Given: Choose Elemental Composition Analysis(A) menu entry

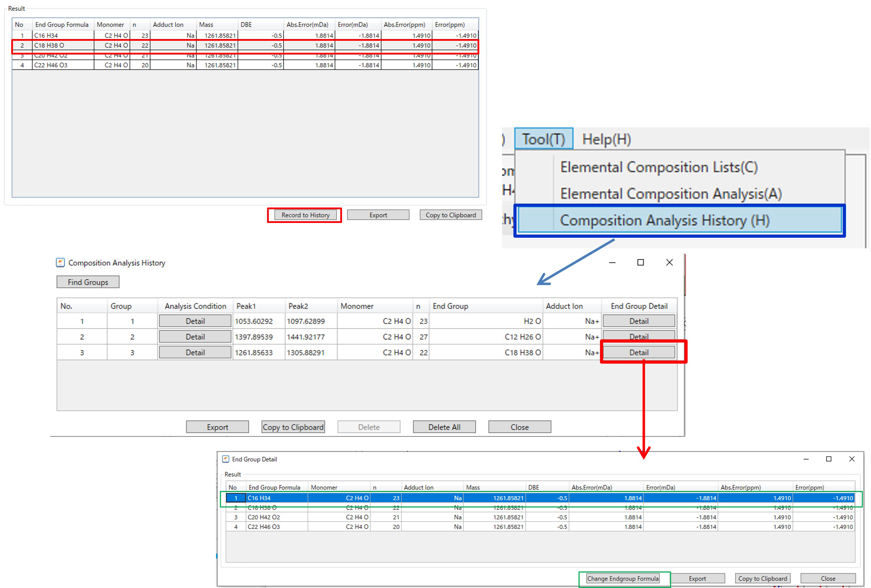Looking at the screenshot, I should point(670,194).
